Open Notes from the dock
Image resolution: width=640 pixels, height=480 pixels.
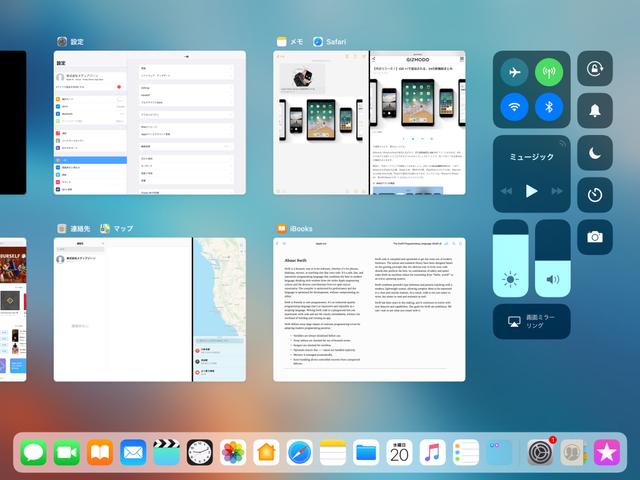(333, 452)
